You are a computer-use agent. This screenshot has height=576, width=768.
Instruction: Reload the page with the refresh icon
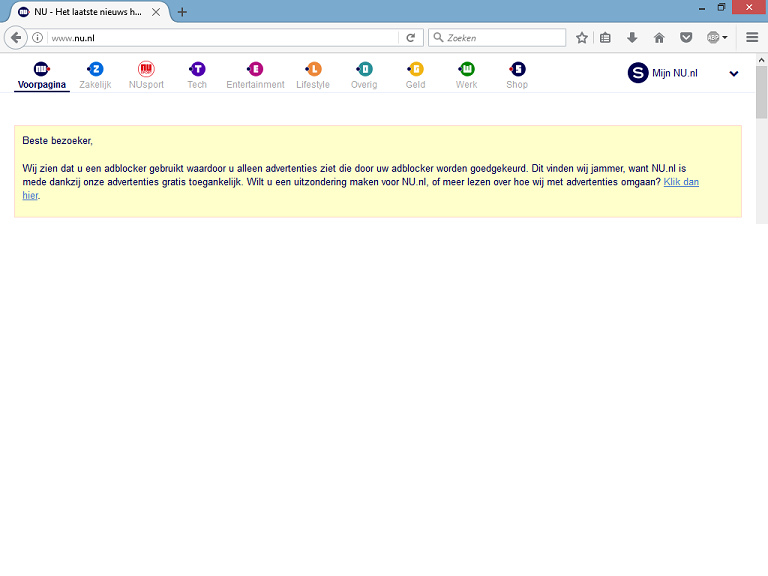tap(410, 38)
